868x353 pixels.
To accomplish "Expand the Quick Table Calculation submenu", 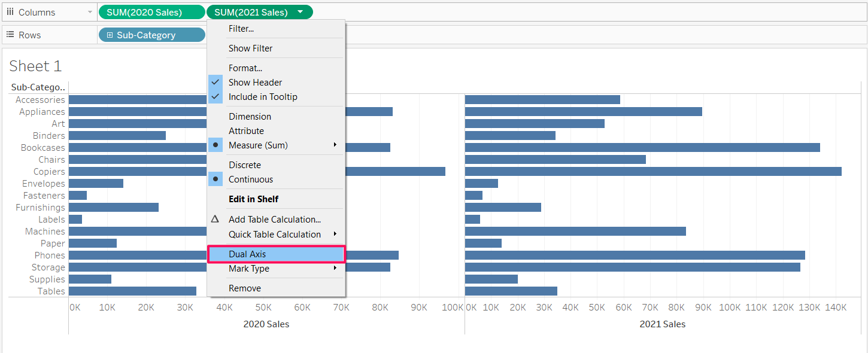I will tap(335, 234).
